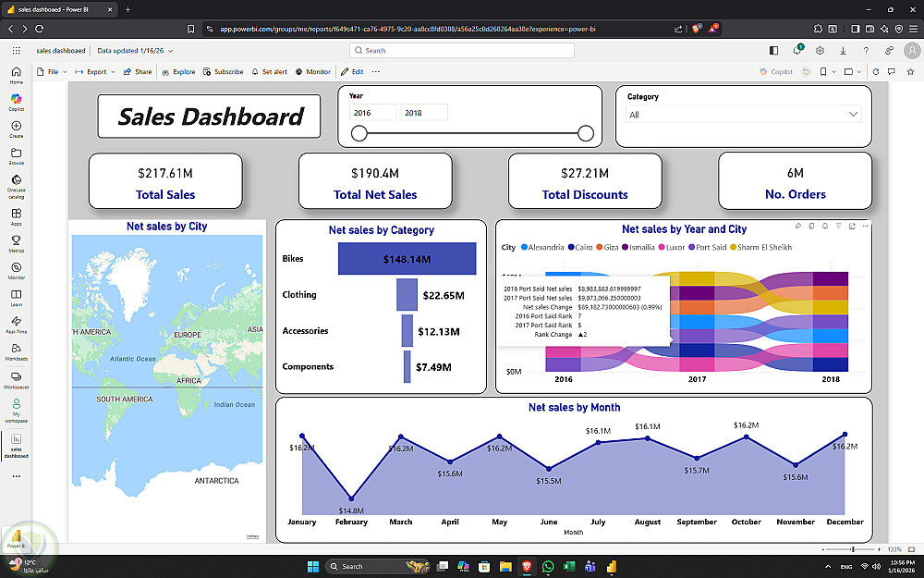
Task: Toggle the Cairo legend item
Action: (x=580, y=247)
